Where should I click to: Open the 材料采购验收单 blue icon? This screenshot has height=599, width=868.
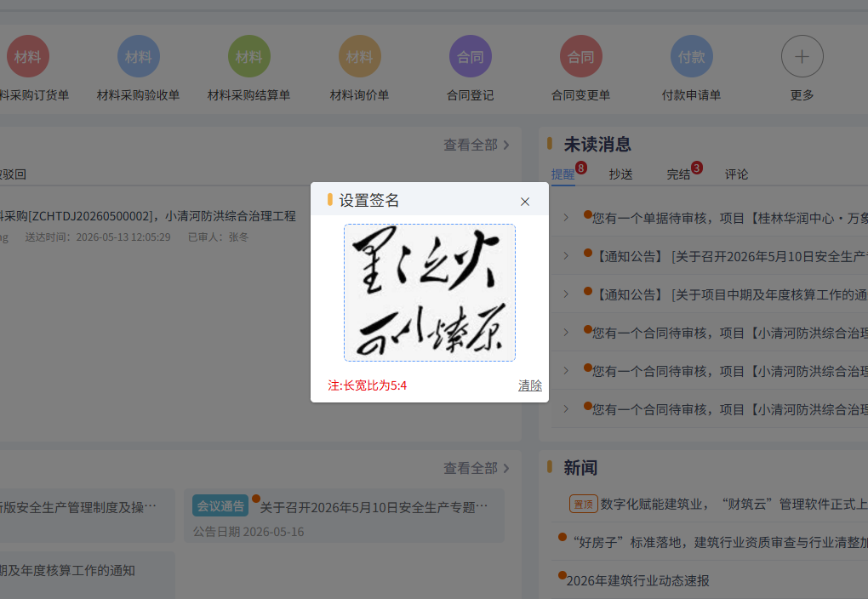point(139,56)
